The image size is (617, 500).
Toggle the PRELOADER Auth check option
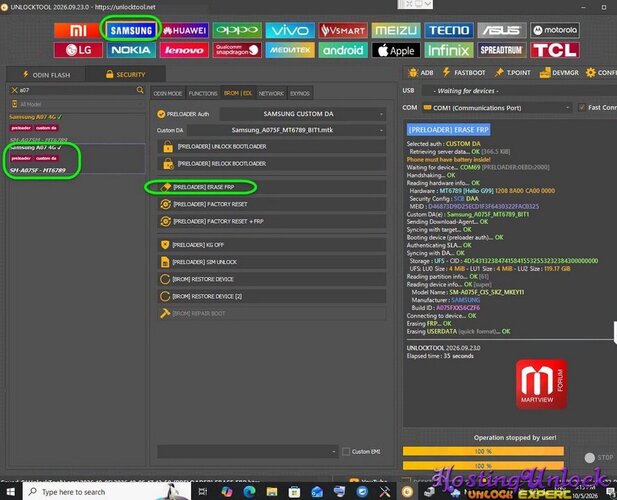[161, 114]
